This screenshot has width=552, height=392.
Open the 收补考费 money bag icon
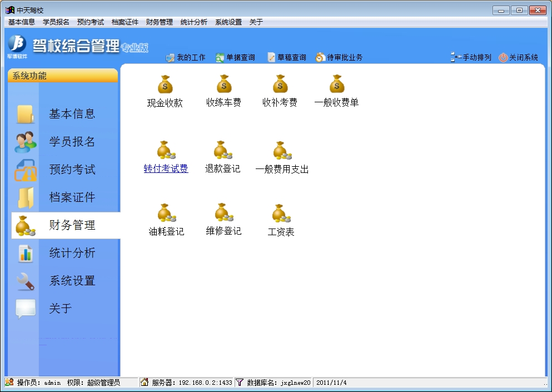coord(280,84)
